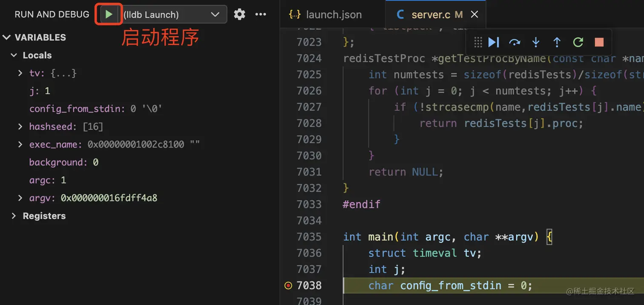
Task: Click '#endif' on line 7033
Action: click(x=362, y=204)
